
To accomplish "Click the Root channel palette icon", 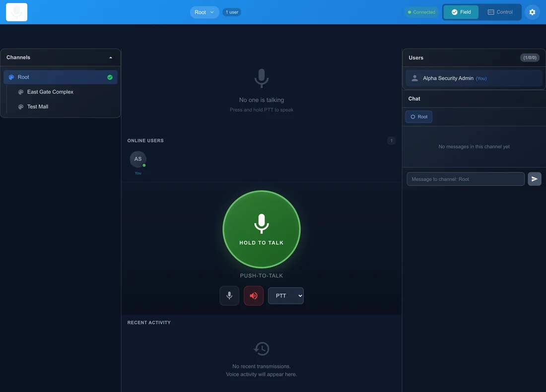I will [x=11, y=77].
